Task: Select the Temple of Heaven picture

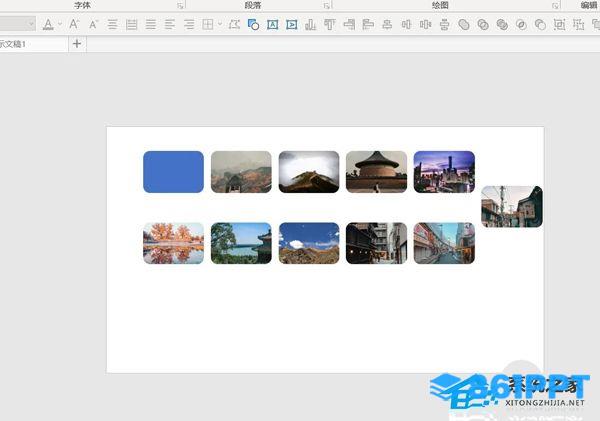Action: click(377, 172)
